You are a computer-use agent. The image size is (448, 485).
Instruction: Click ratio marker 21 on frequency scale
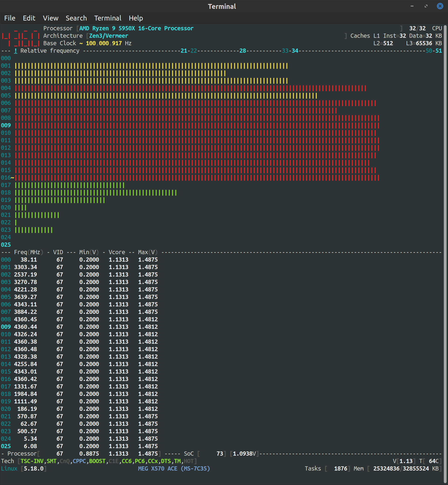pos(184,51)
